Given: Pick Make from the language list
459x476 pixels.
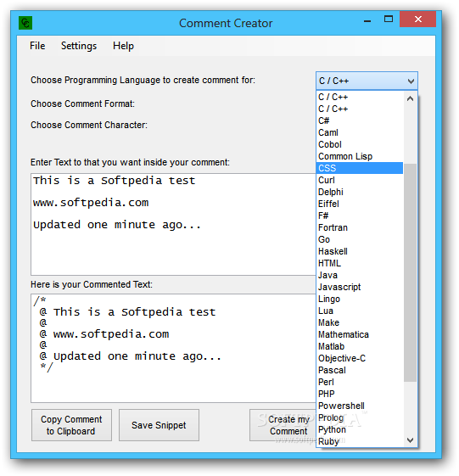Looking at the screenshot, I should click(x=360, y=322).
